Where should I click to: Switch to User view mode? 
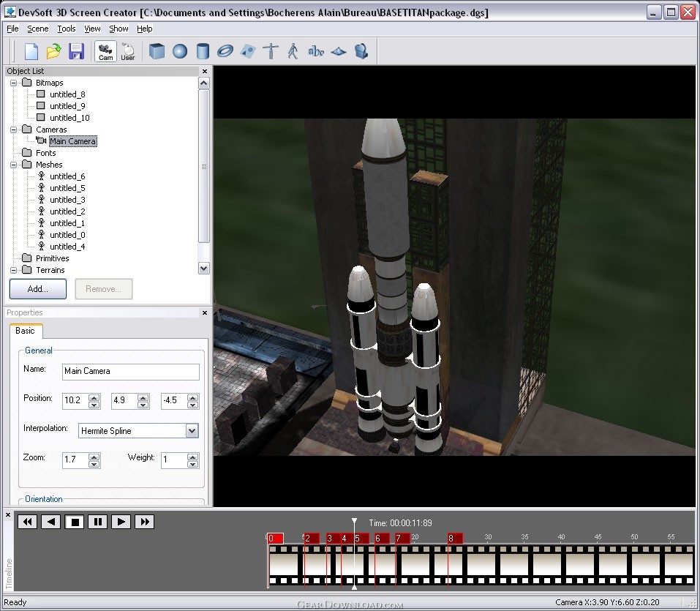click(x=128, y=51)
